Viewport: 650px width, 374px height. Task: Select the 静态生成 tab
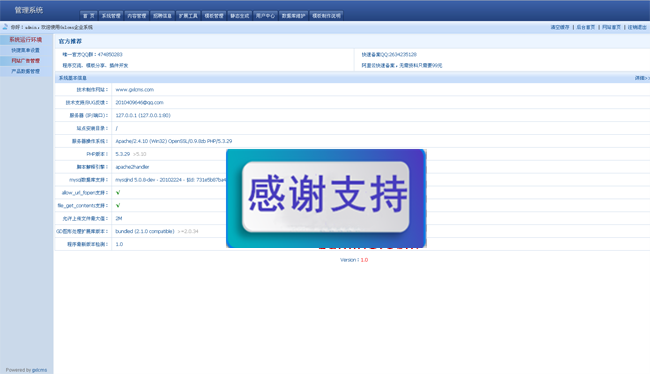click(x=240, y=16)
